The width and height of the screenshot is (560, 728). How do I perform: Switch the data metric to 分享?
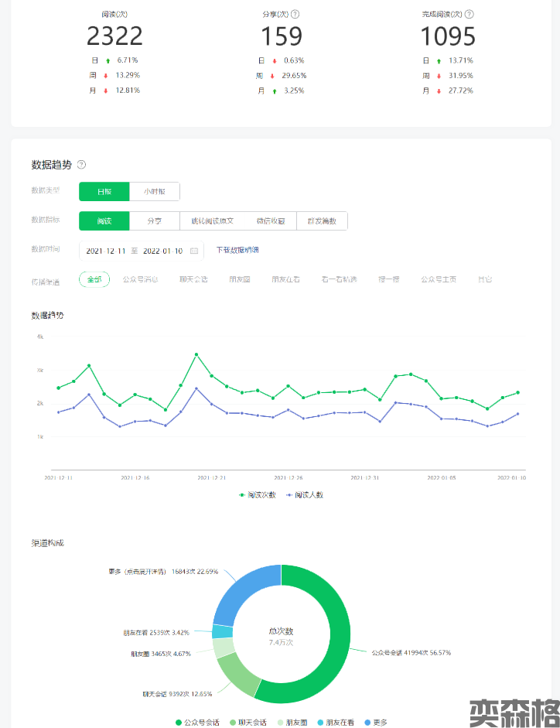(x=155, y=221)
